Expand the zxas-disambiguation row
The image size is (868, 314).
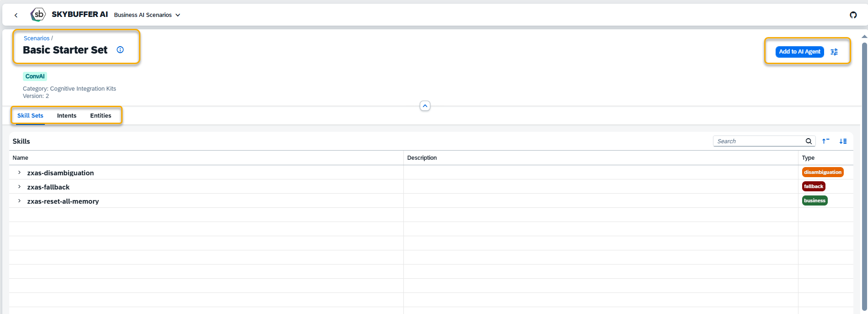(x=19, y=173)
